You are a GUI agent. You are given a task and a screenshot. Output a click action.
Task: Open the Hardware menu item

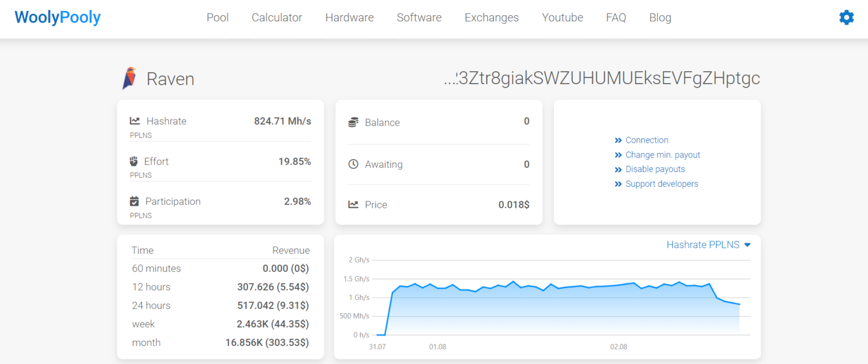pyautogui.click(x=349, y=17)
